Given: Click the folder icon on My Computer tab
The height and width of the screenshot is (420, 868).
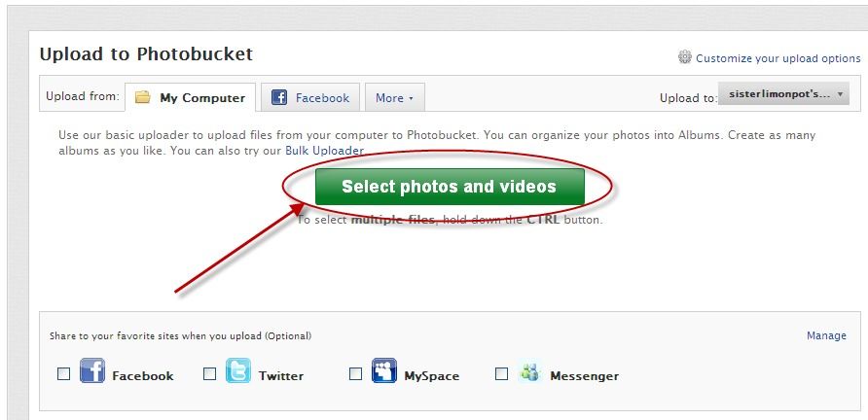Looking at the screenshot, I should pos(143,97).
